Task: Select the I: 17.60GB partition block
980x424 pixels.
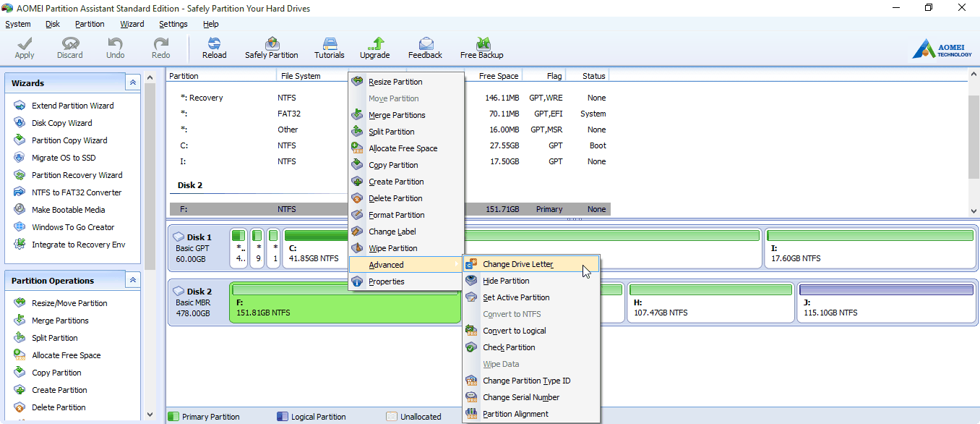Action: [869, 248]
